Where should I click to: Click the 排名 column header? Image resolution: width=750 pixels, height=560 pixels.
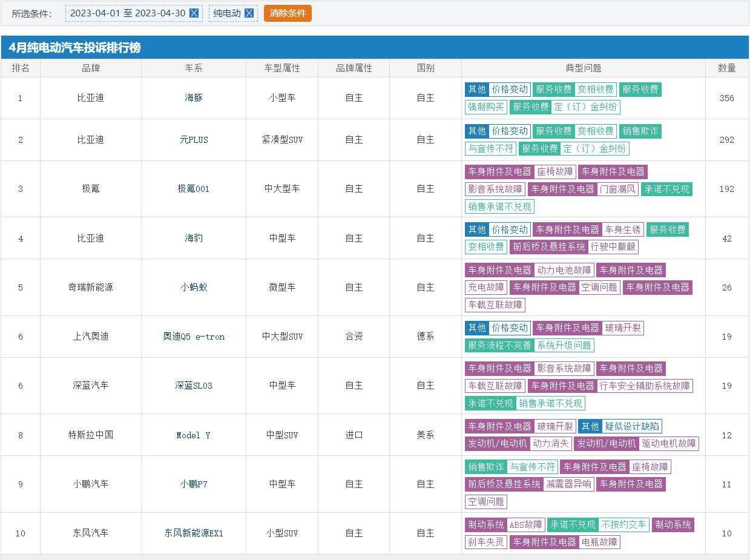[x=21, y=68]
